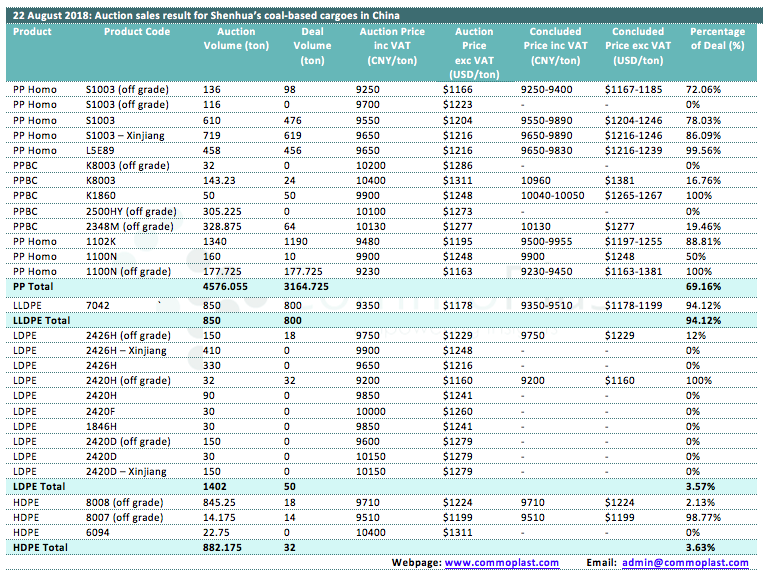
Task: Select the product code 6094 cell
Action: pos(98,532)
